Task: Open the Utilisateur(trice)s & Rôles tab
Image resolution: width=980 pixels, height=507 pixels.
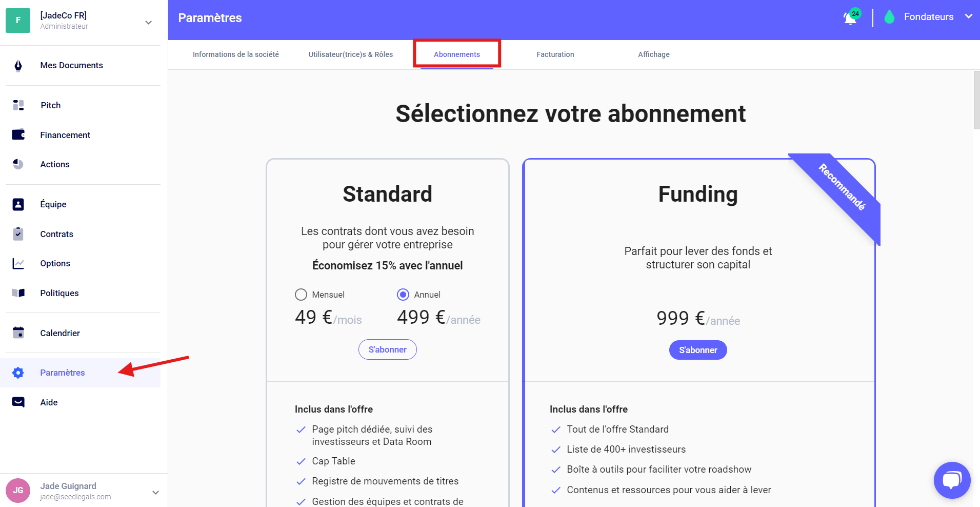Action: coord(350,54)
